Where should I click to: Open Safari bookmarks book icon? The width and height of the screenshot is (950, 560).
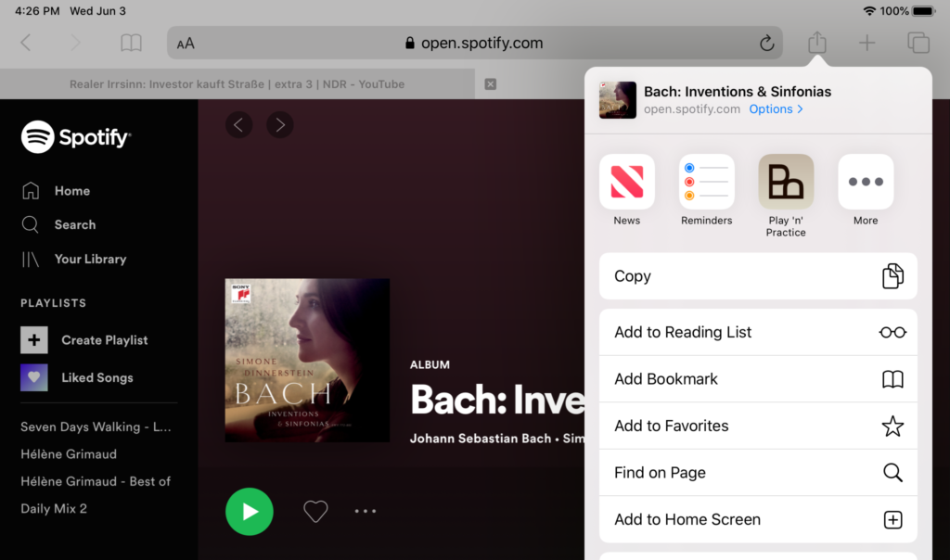tap(131, 43)
